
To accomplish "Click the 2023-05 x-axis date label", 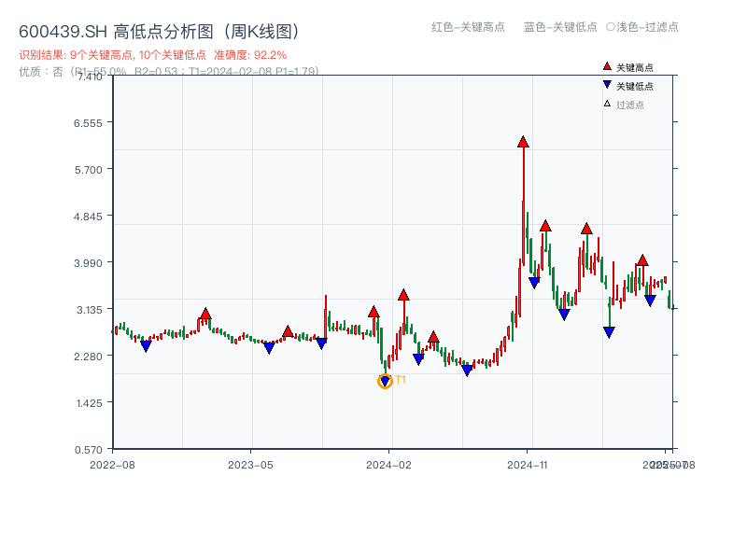I will [x=250, y=465].
